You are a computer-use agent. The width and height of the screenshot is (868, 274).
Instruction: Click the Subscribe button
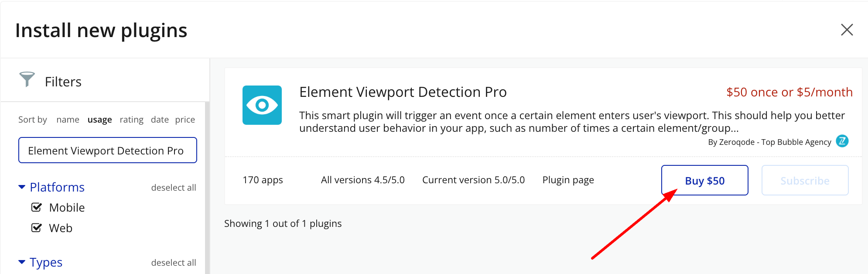point(805,181)
